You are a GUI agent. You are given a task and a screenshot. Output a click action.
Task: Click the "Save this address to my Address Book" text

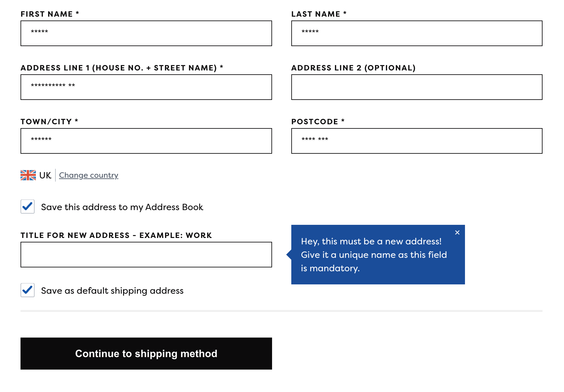pyautogui.click(x=122, y=207)
